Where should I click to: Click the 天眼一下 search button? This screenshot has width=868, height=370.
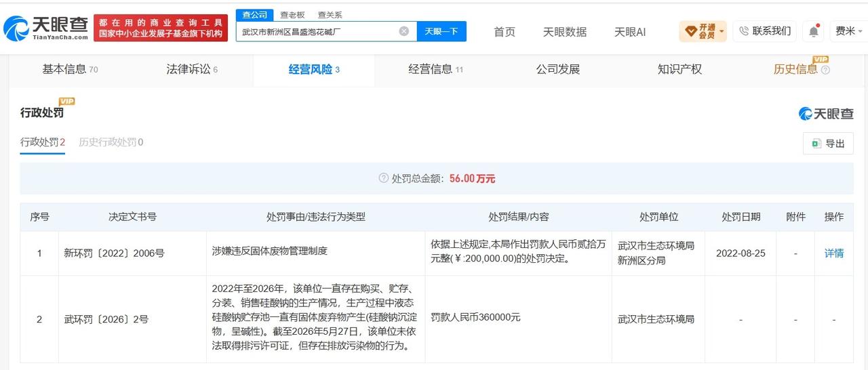pyautogui.click(x=441, y=31)
